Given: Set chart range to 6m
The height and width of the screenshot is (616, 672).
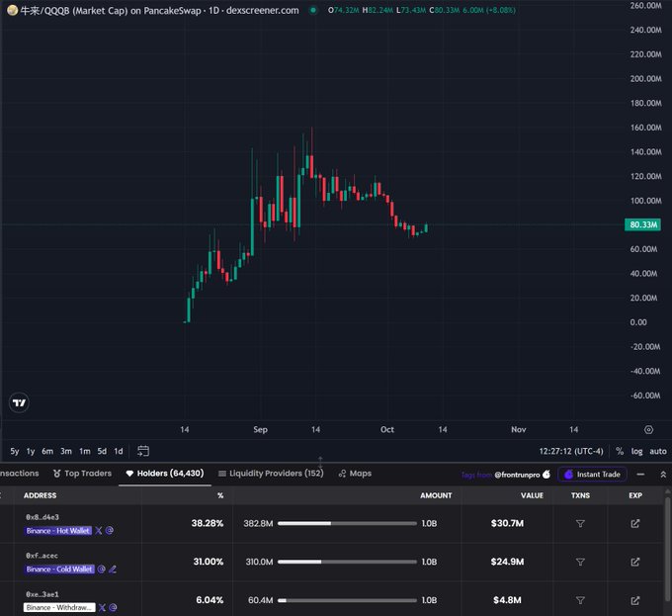Looking at the screenshot, I should [x=47, y=452].
